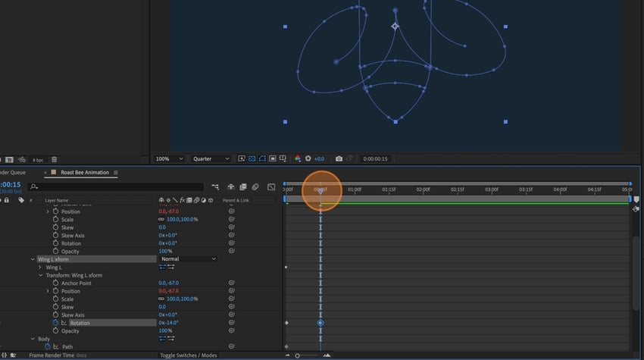
Task: Click the Region of Interest icon
Action: click(x=272, y=158)
